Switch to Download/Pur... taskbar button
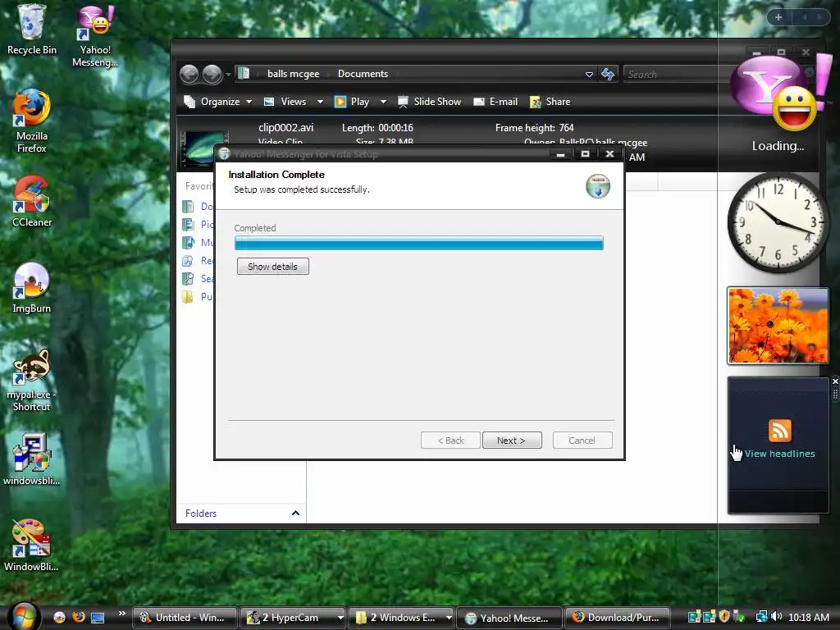Screen dimensions: 840x630 point(618,618)
